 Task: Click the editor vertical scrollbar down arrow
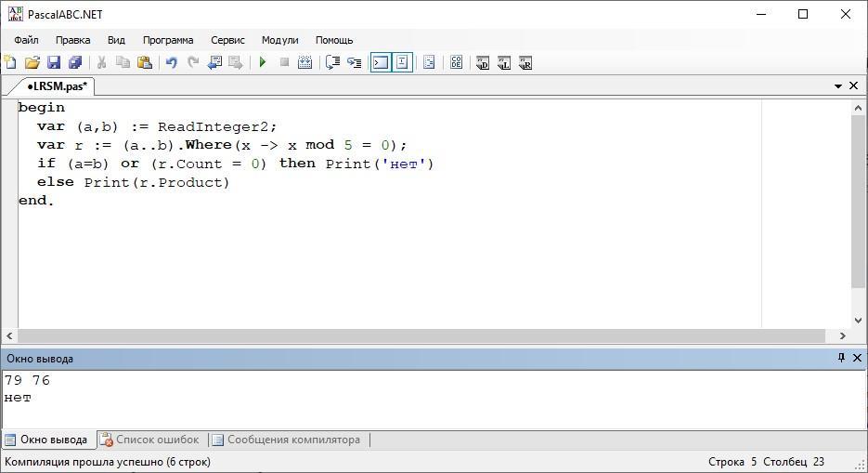[x=858, y=320]
